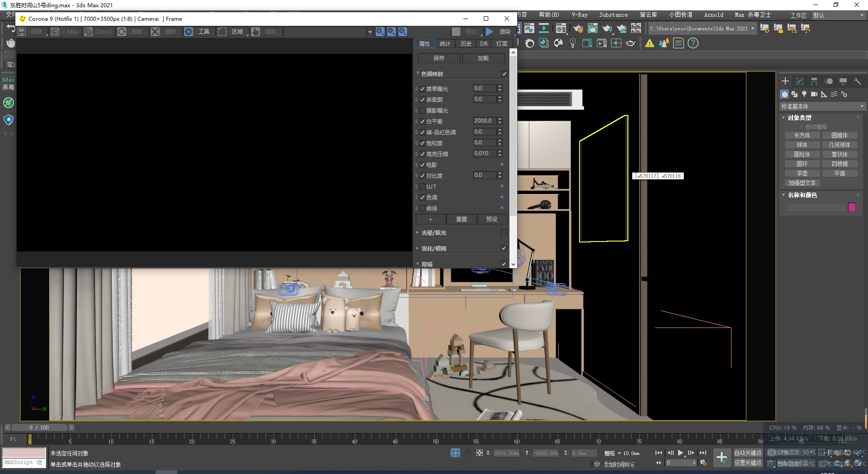Click the time slider 0 / 100 handle
Screen dimensions: 868x474
40,427
